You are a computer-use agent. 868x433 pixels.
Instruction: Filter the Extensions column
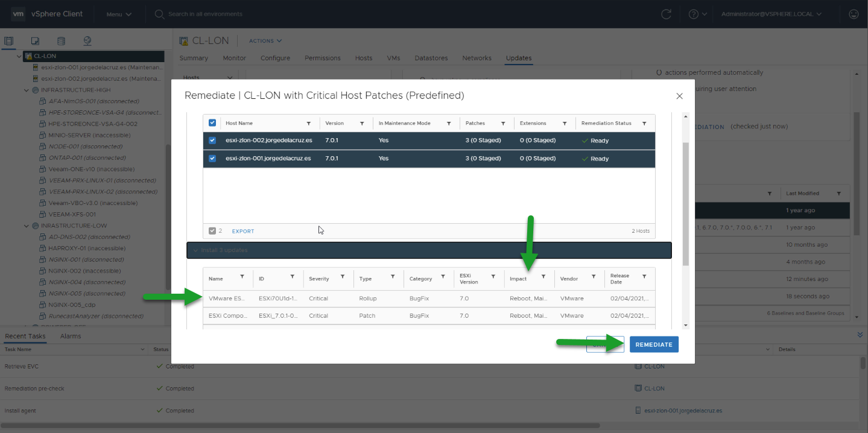tap(565, 123)
